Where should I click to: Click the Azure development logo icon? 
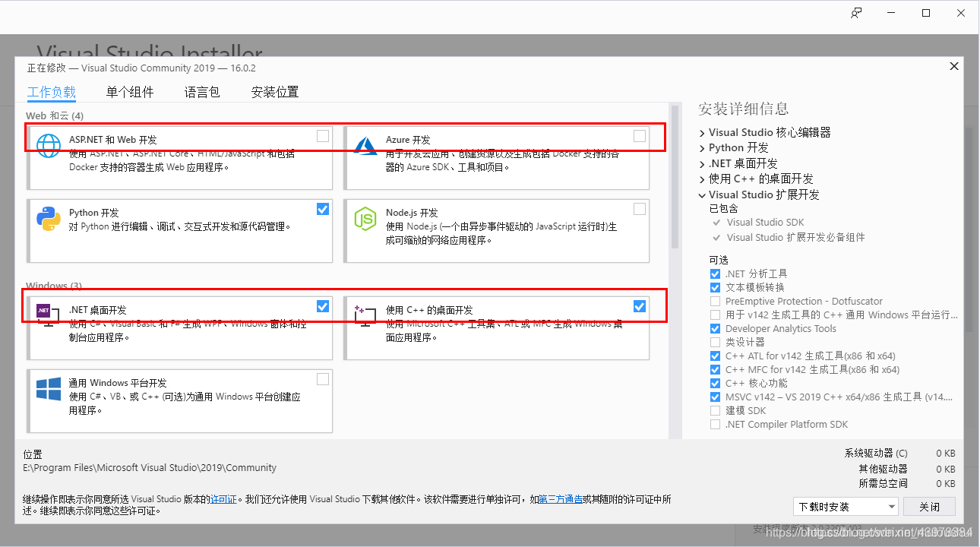click(365, 144)
